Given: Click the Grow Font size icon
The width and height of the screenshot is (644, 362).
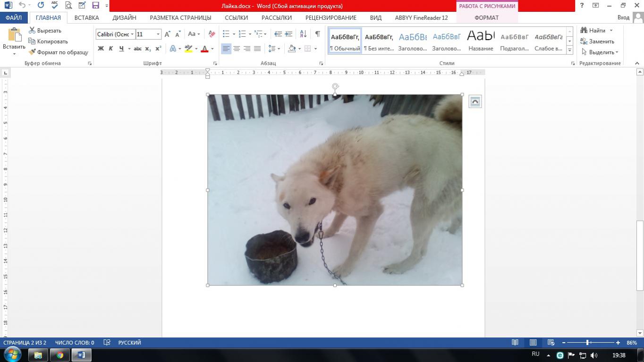Looking at the screenshot, I should point(167,34).
